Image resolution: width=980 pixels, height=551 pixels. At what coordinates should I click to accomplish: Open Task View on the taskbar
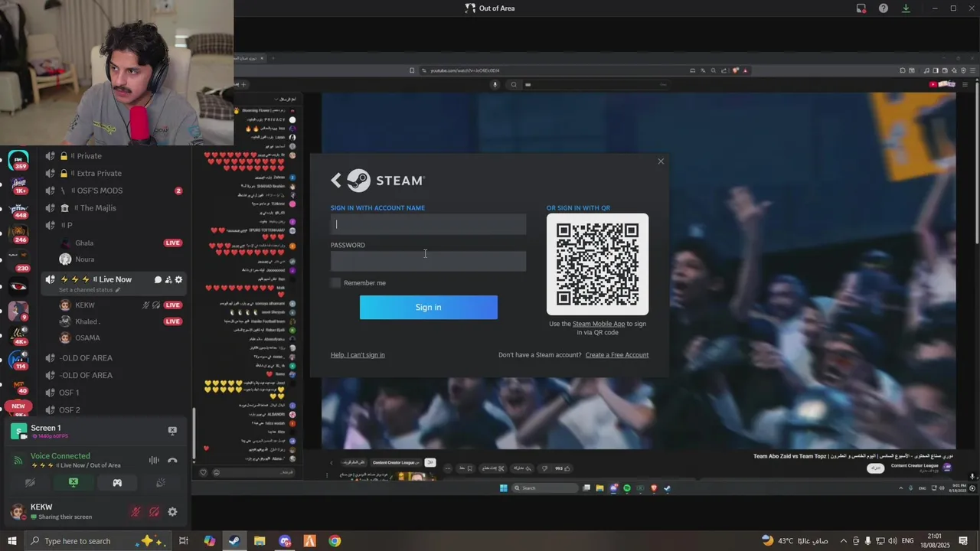click(184, 541)
